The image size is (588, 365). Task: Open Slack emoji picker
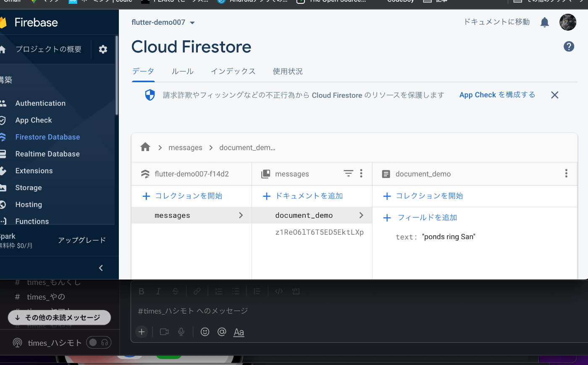(205, 332)
